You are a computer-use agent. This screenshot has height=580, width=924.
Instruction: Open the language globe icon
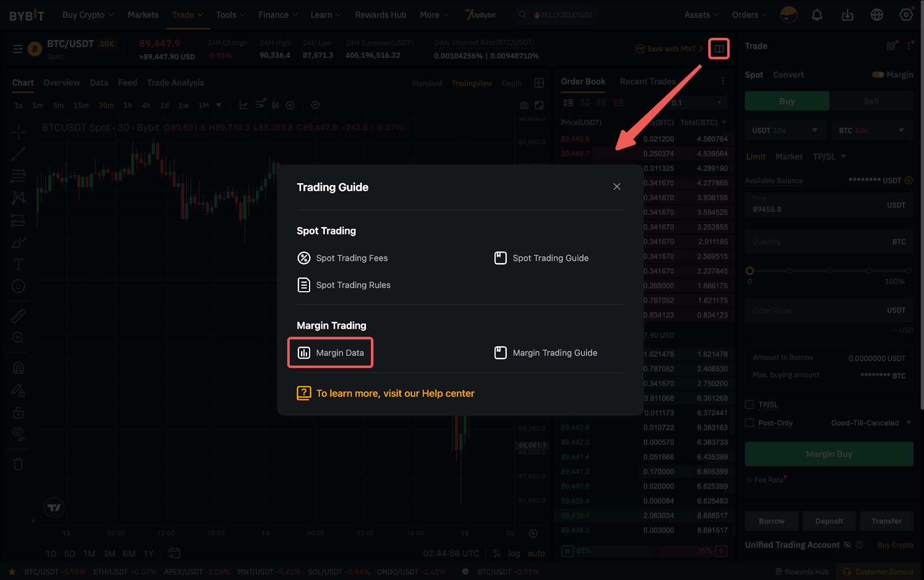[x=877, y=15]
